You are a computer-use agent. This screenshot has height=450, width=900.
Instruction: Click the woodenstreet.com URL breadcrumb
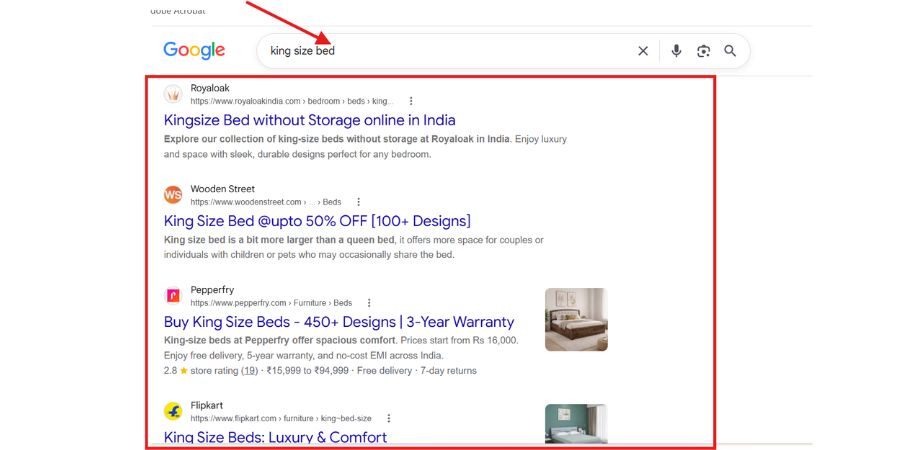[x=266, y=202]
